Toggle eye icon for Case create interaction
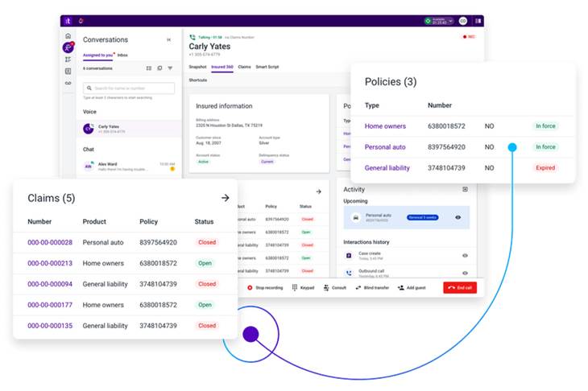Screen dimensions: 588x391 click(x=465, y=255)
